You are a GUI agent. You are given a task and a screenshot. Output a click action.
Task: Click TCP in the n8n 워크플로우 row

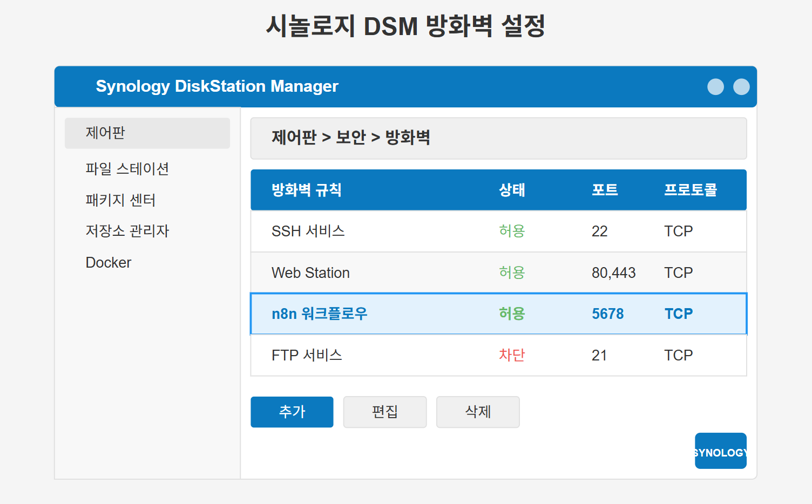click(x=679, y=314)
